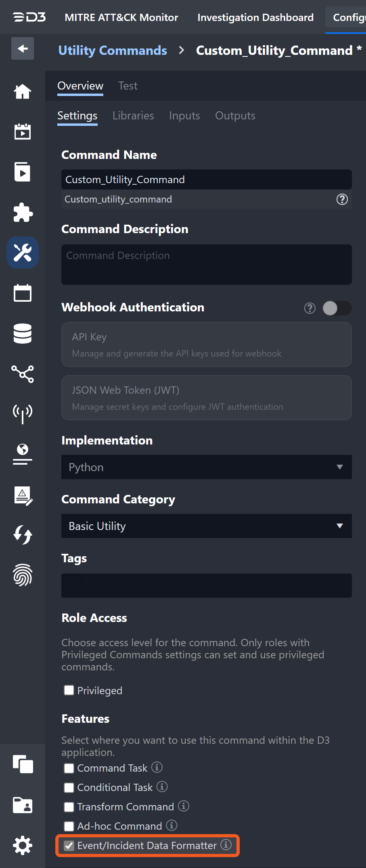The width and height of the screenshot is (366, 868).
Task: Enable the Webhook Authentication toggle
Action: point(337,308)
